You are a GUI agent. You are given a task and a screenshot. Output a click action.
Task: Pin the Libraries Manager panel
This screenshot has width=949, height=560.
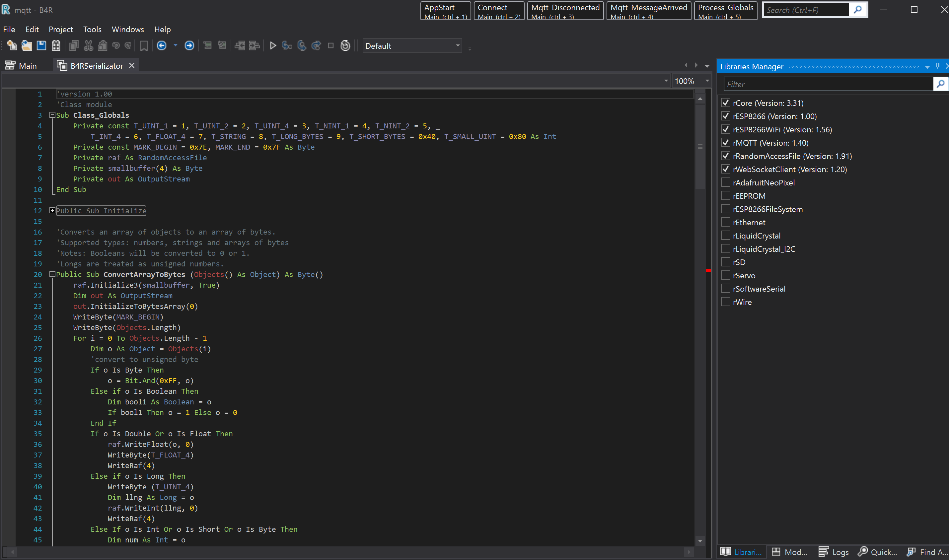click(x=937, y=66)
